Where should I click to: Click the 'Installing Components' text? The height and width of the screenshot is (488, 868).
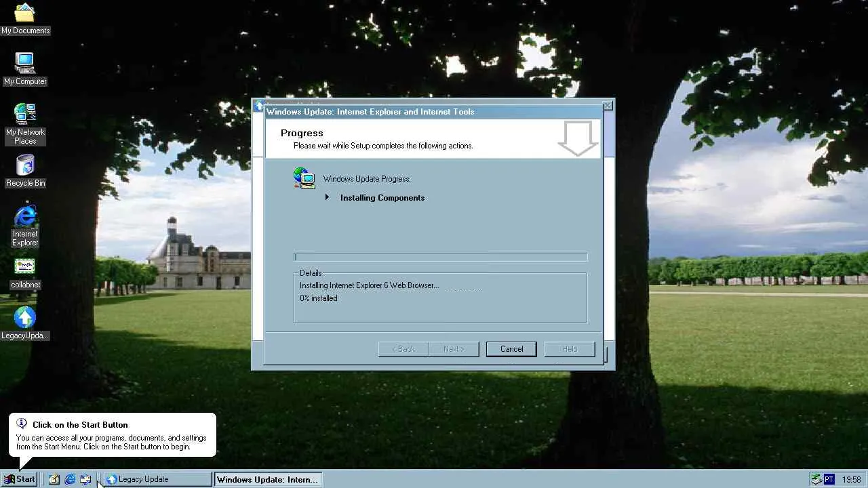coord(382,198)
